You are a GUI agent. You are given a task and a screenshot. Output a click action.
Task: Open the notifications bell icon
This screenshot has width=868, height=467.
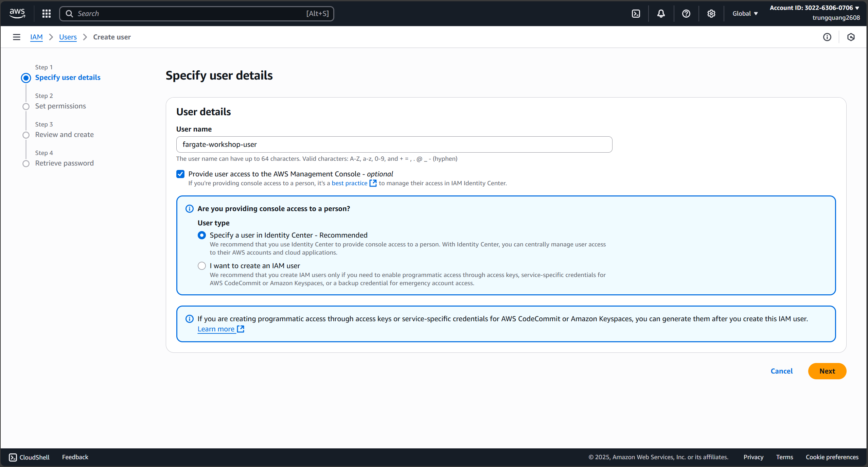point(661,14)
